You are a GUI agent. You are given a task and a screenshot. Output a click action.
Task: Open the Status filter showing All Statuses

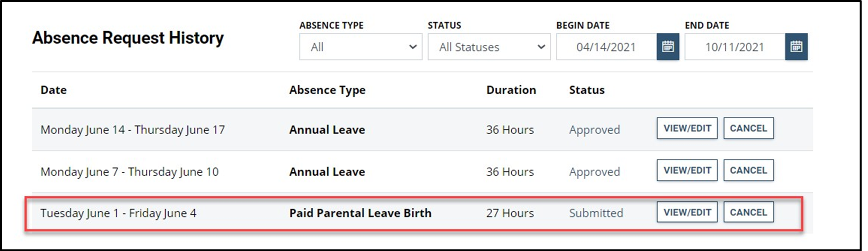(489, 47)
